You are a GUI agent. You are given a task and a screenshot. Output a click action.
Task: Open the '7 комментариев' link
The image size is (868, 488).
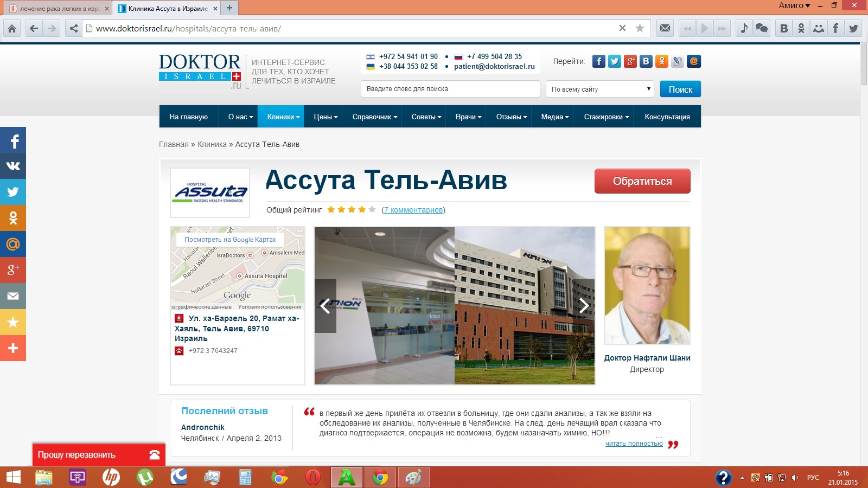click(x=413, y=210)
